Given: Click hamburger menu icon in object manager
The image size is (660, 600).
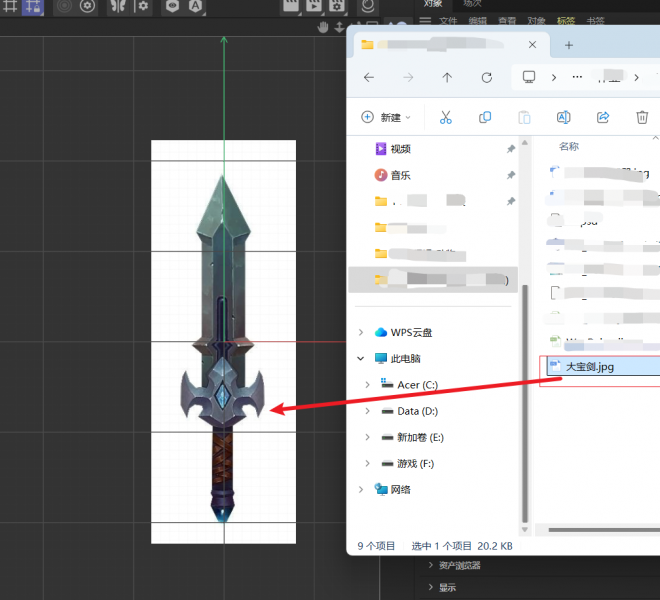Looking at the screenshot, I should point(425,21).
